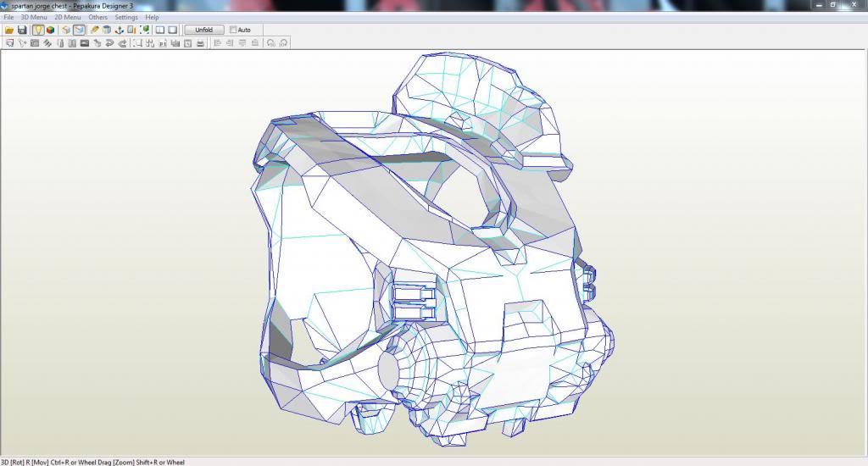Click the page-number layout icon
Viewport: 868px width, 466px height.
tap(163, 43)
